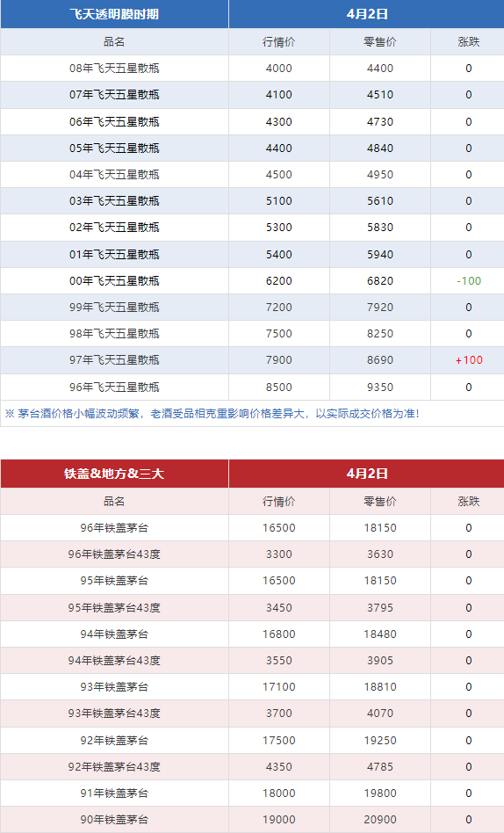Click the red +100 change value
Viewport: 504px width, 833px height.
pos(468,360)
